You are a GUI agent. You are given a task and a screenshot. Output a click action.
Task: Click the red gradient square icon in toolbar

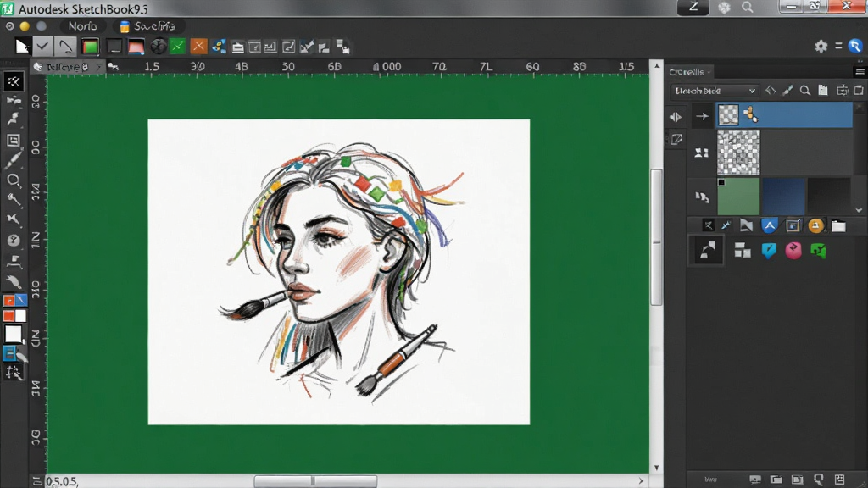(x=136, y=47)
